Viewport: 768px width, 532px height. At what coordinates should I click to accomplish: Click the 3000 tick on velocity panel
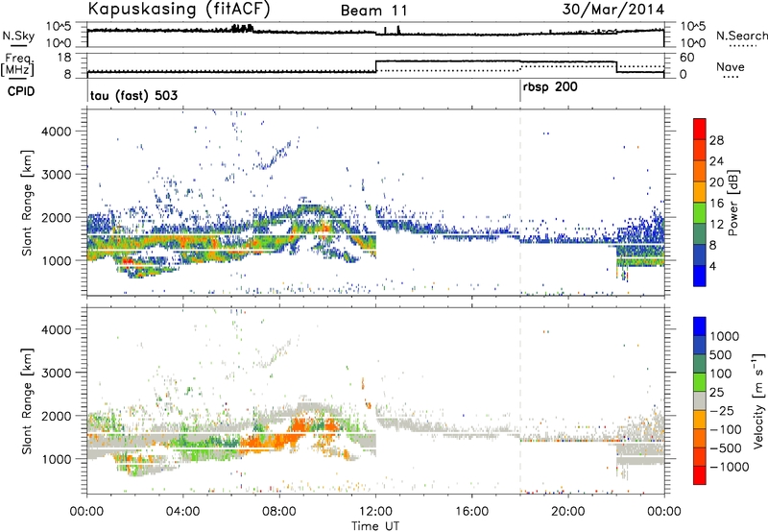point(57,373)
